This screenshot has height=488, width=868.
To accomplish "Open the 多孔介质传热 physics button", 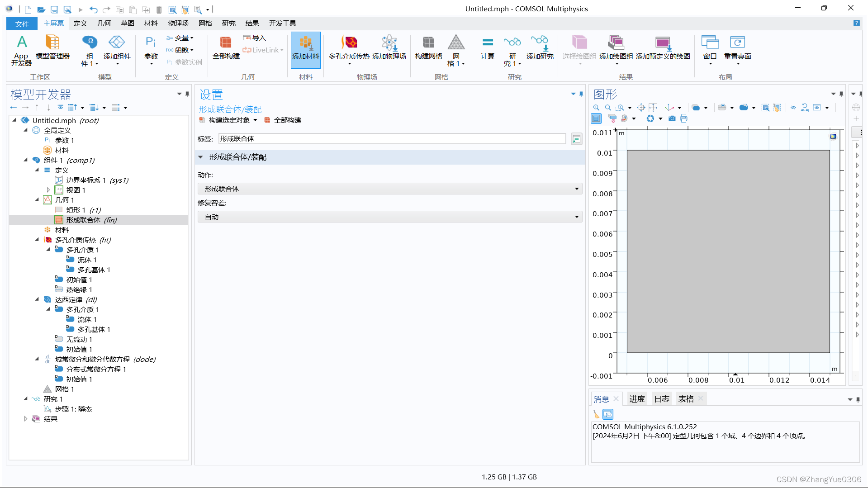I will (x=349, y=50).
